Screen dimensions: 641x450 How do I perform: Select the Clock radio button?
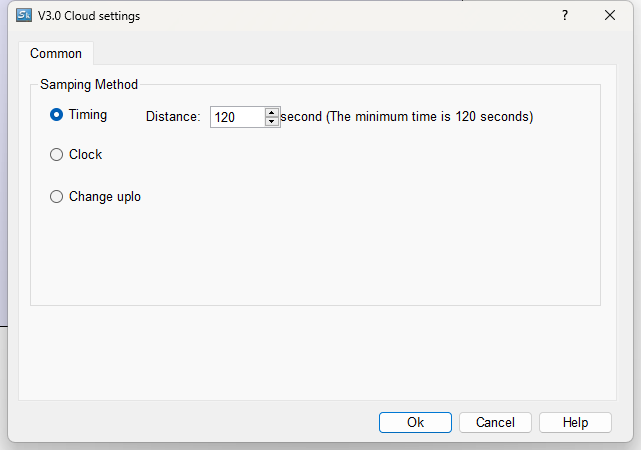[57, 155]
